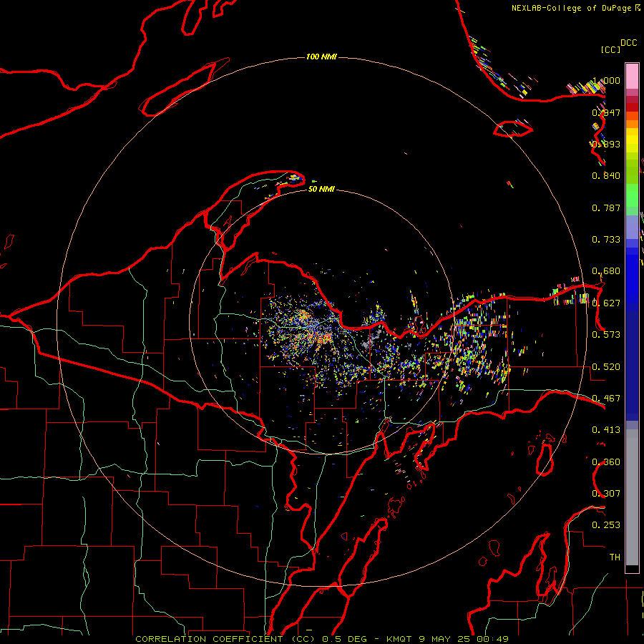Click the 50 NMI range ring label
Screen dimensions: 644x644
[321, 189]
